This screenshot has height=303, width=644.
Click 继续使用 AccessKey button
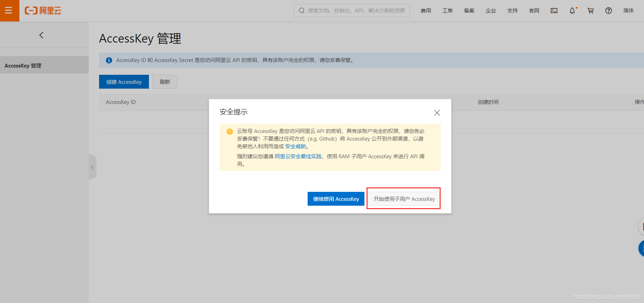click(x=336, y=199)
